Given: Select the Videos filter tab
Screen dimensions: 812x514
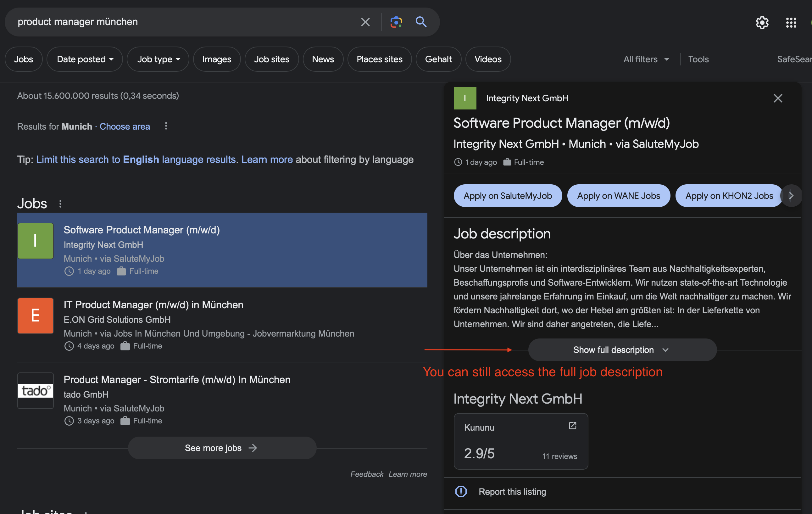Looking at the screenshot, I should click(487, 59).
